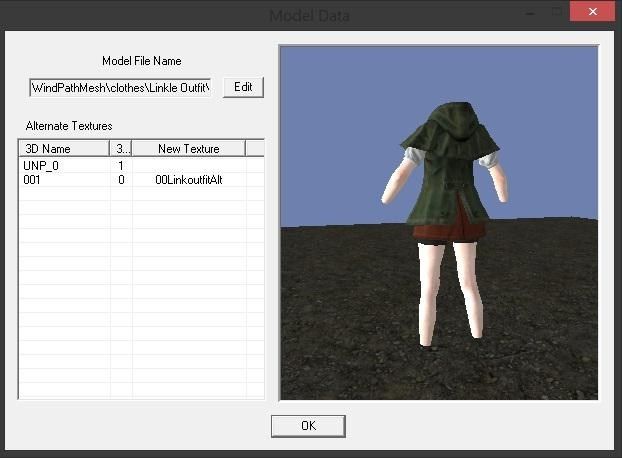Click the Model File Name path field
Screen dimensions: 622x458
120,88
